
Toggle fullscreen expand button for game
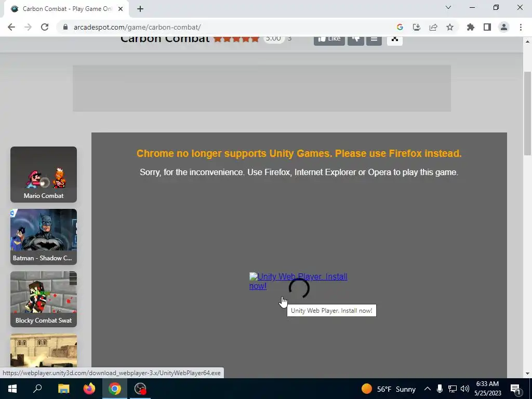tap(395, 40)
